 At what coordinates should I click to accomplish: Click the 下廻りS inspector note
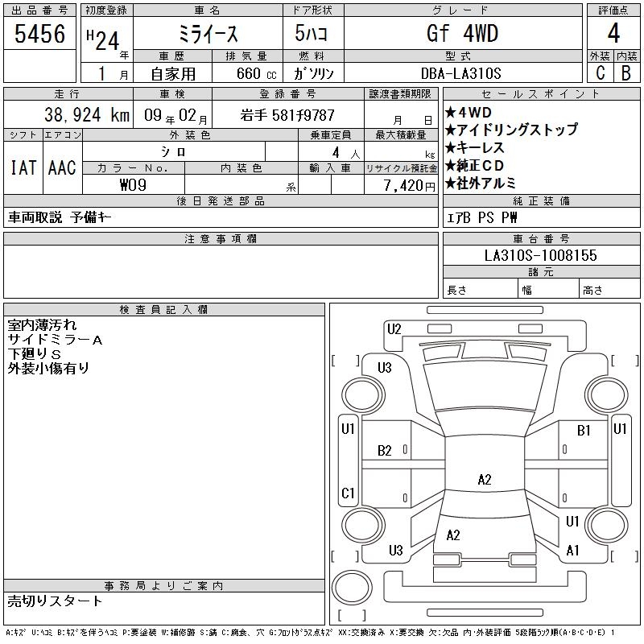point(35,354)
